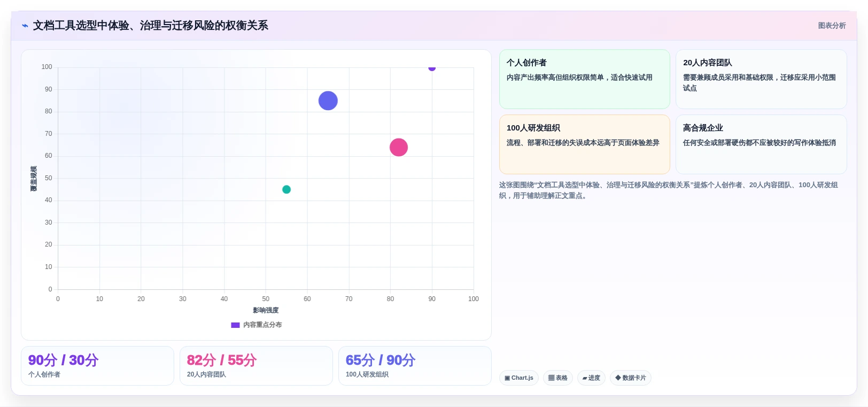
Task: Click the blue lightning icon beside title
Action: coord(25,26)
